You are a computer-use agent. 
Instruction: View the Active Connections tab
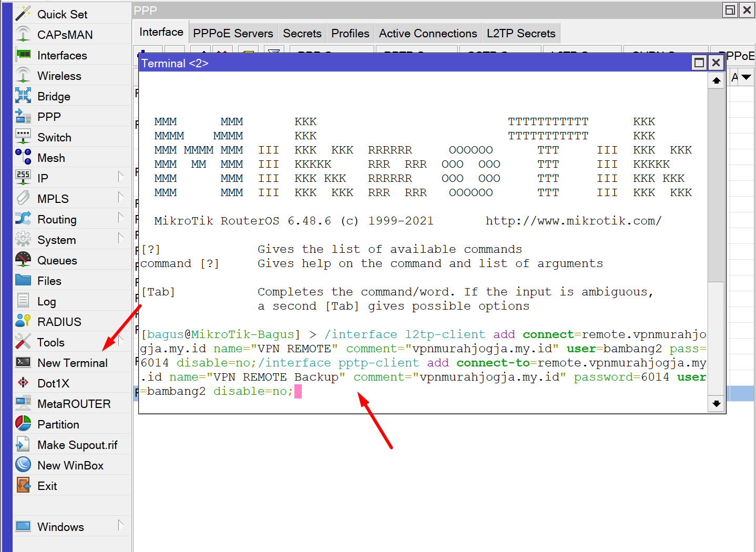pyautogui.click(x=428, y=33)
